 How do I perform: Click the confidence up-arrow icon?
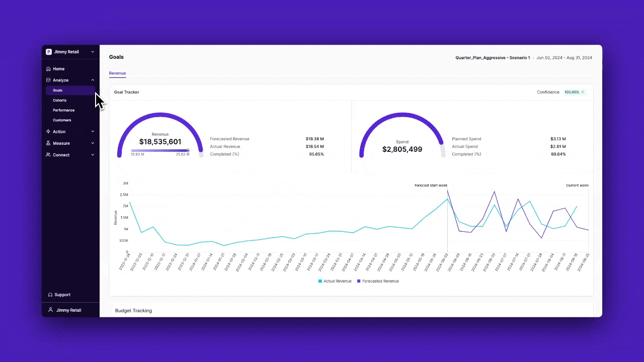tap(583, 93)
